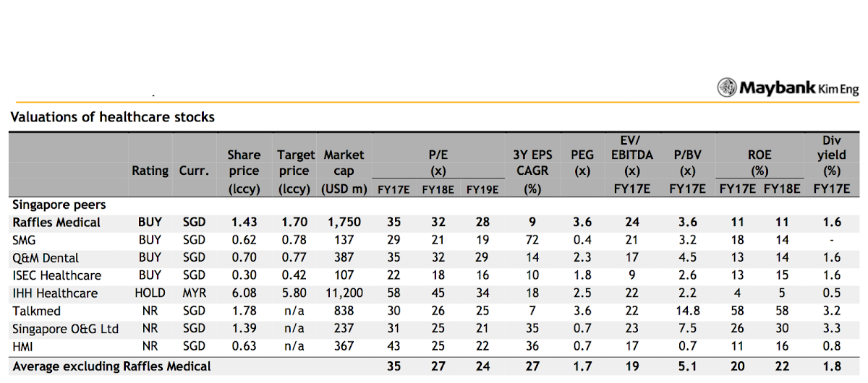868x383 pixels.
Task: Click the Q&M Dental company name
Action: click(x=46, y=258)
